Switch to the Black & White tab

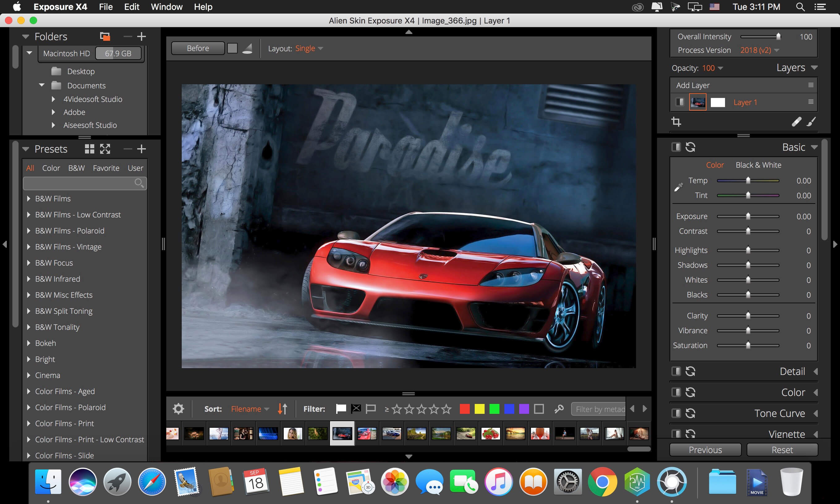tap(758, 165)
